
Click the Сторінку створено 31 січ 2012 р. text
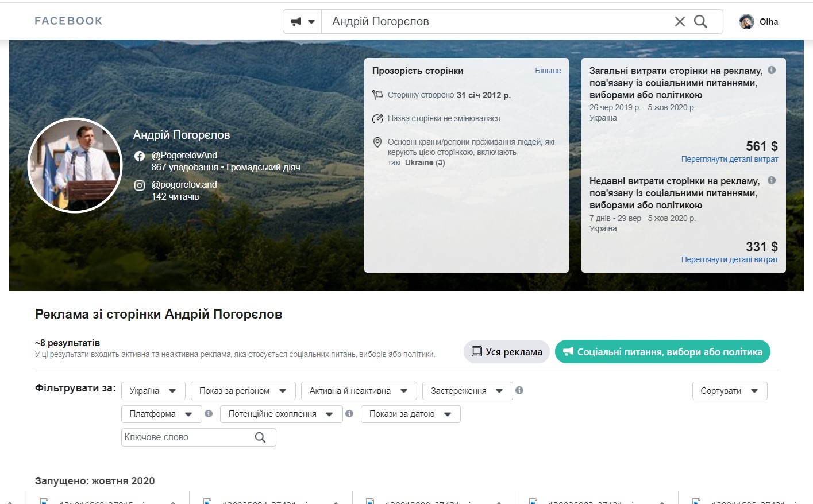click(x=449, y=95)
